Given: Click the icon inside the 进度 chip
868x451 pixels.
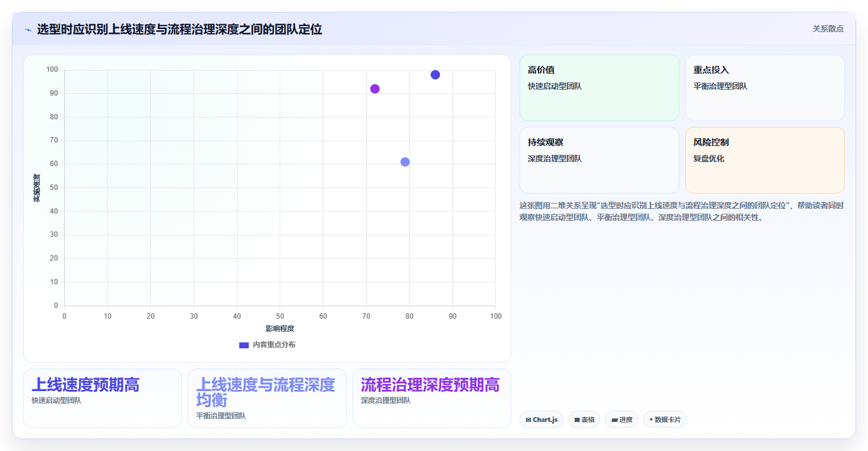Looking at the screenshot, I should [614, 420].
